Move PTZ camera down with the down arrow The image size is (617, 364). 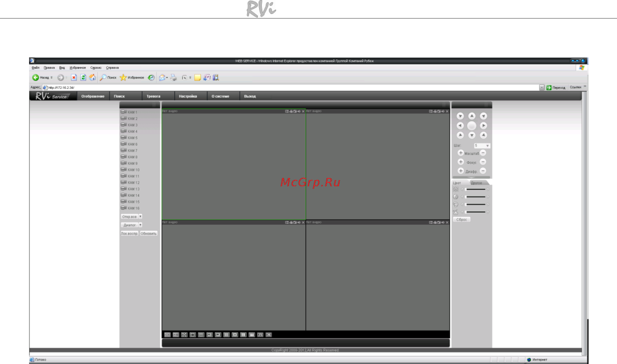pos(472,135)
